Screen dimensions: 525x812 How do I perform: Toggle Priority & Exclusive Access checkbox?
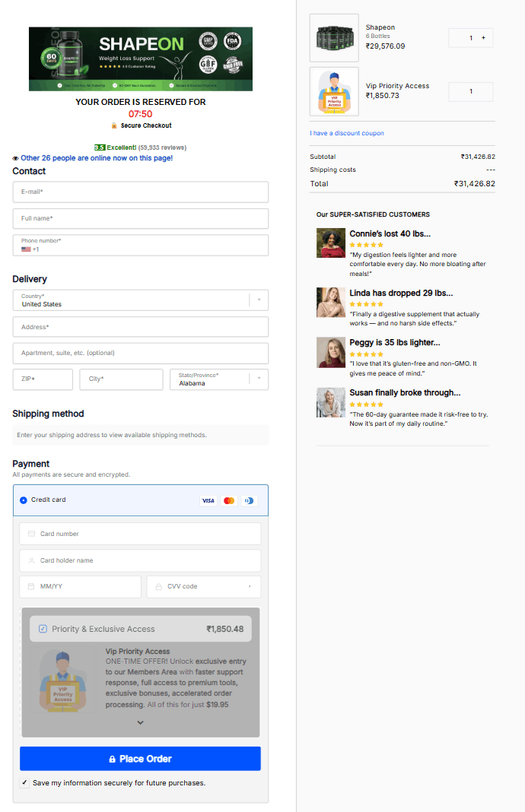[43, 629]
